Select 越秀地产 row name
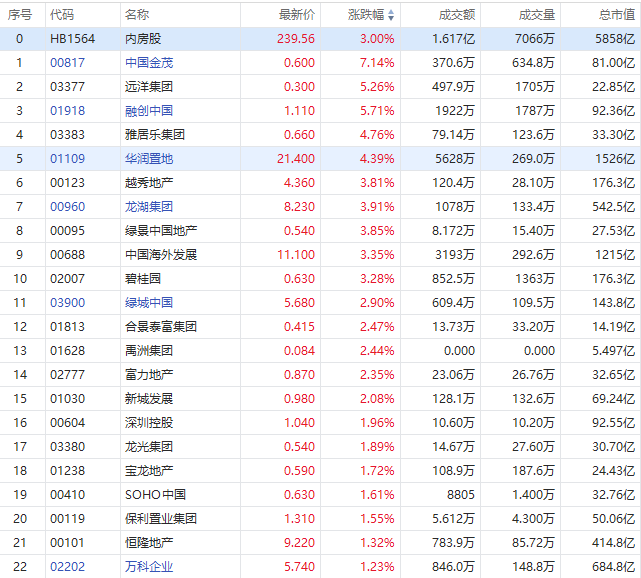Image resolution: width=641 pixels, height=578 pixels. tap(149, 183)
